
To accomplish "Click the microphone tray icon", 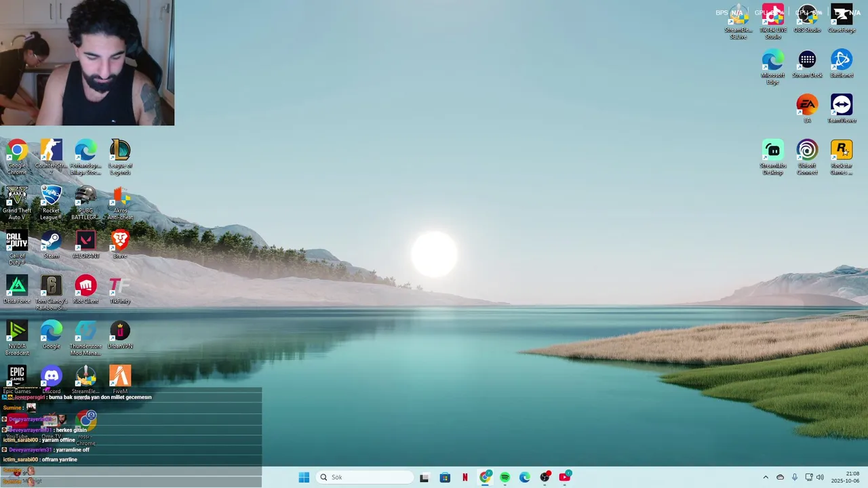I will click(x=795, y=477).
